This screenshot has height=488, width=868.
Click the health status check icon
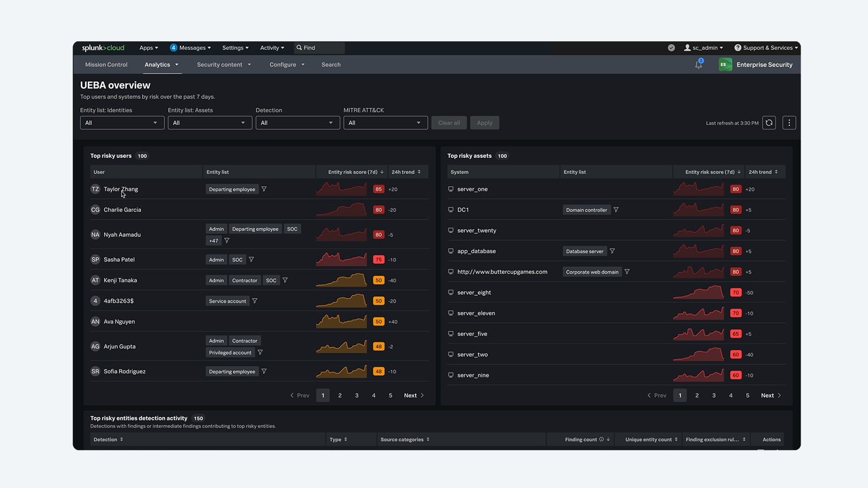click(672, 48)
